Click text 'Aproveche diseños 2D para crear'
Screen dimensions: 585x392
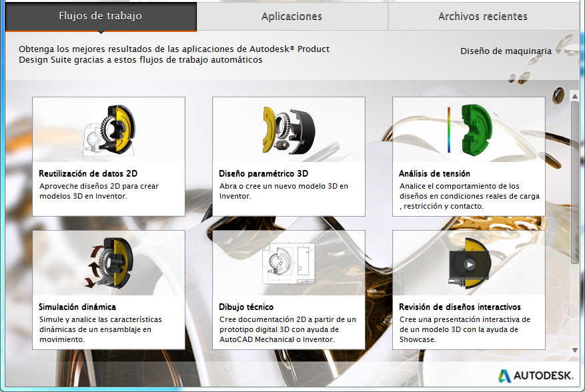[99, 186]
